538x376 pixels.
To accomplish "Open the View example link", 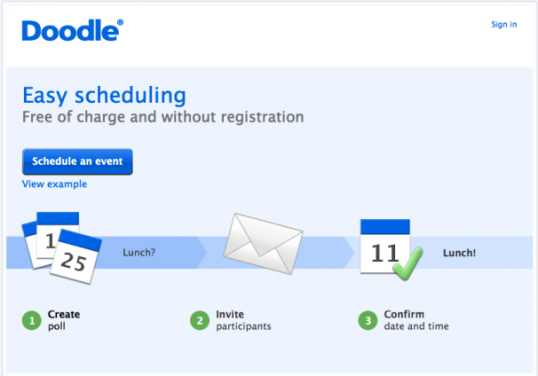I will point(54,184).
